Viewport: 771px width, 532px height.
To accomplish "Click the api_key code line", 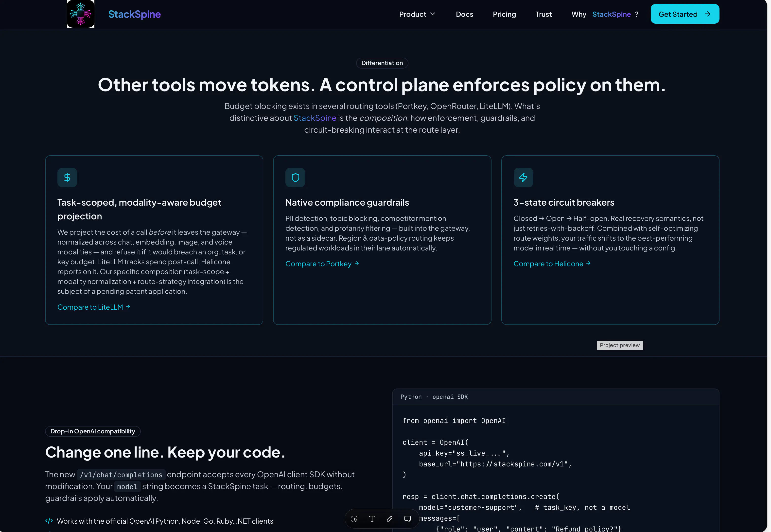I will (x=464, y=453).
